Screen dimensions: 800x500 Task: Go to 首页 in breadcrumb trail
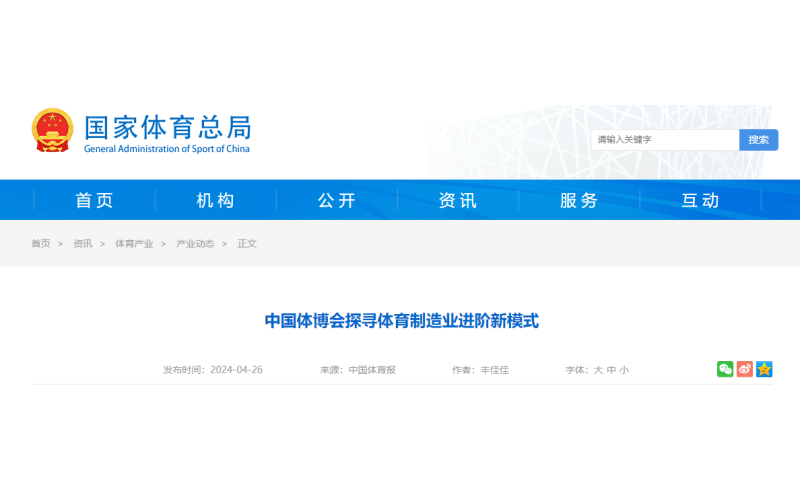pyautogui.click(x=41, y=243)
